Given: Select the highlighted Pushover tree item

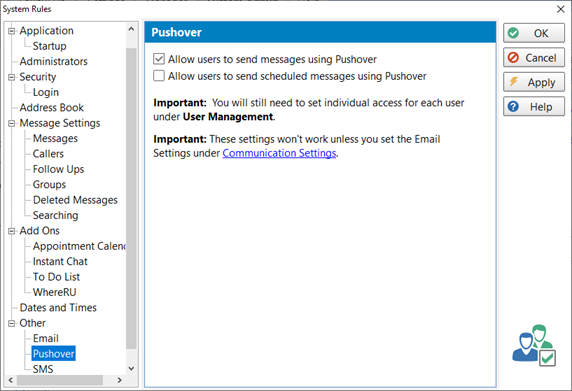Looking at the screenshot, I should pyautogui.click(x=54, y=354).
